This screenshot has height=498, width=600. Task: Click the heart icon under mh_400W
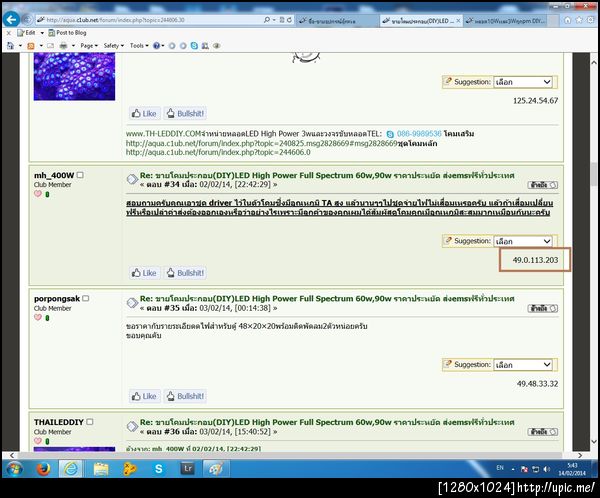click(38, 194)
